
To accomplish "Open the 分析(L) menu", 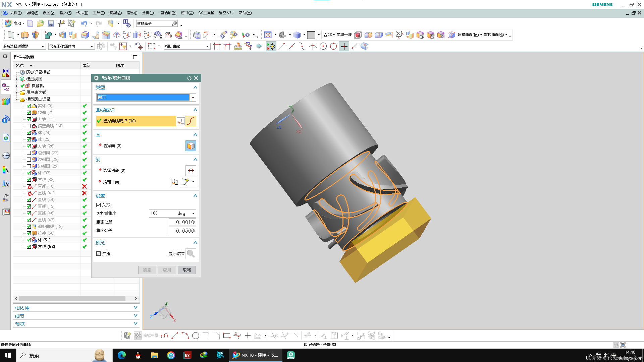I will tap(148, 13).
